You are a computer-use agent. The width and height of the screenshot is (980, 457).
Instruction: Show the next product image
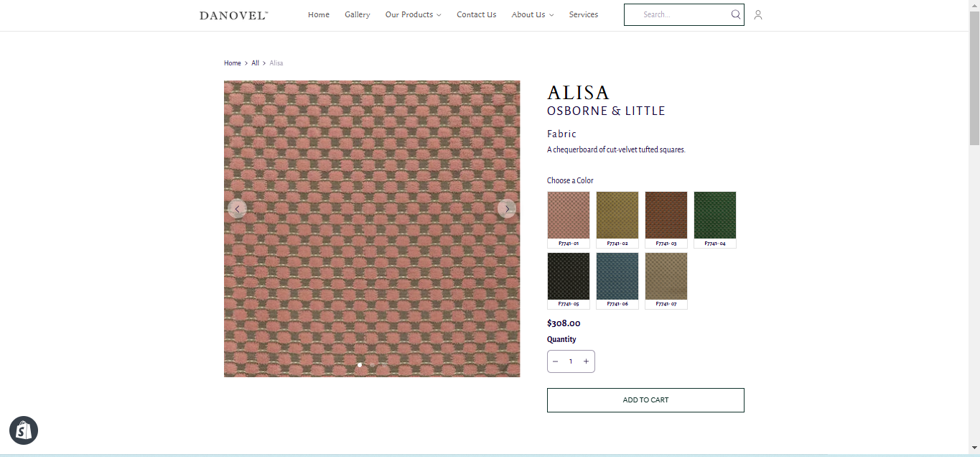[x=507, y=209]
